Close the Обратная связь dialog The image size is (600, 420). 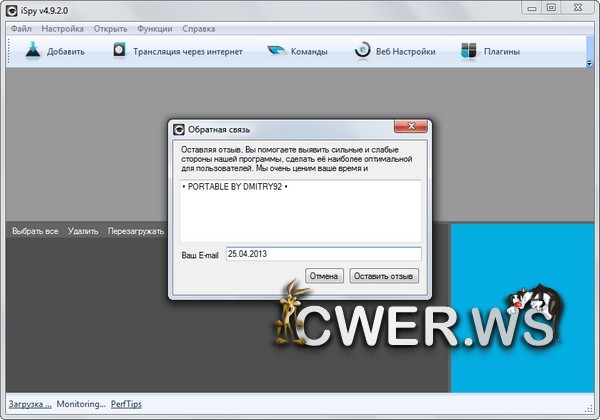coord(411,126)
